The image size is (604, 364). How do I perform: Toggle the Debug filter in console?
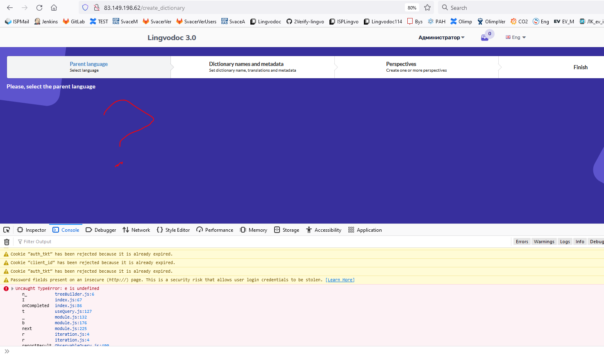[x=596, y=242]
